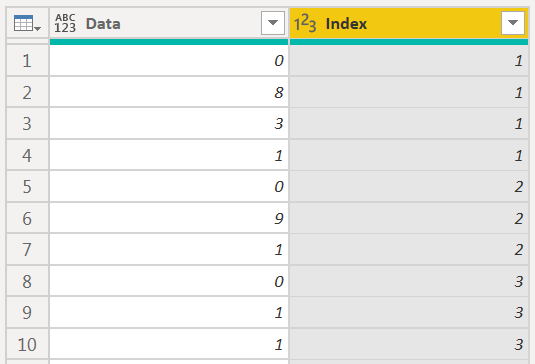The image size is (535, 364).
Task: Select row number 10
Action: click(27, 344)
